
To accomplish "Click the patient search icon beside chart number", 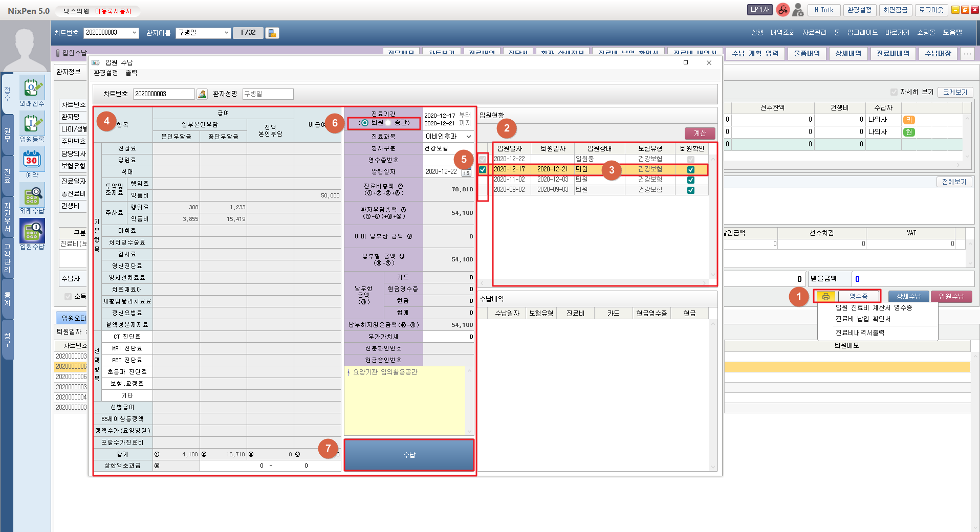I will pyautogui.click(x=202, y=94).
